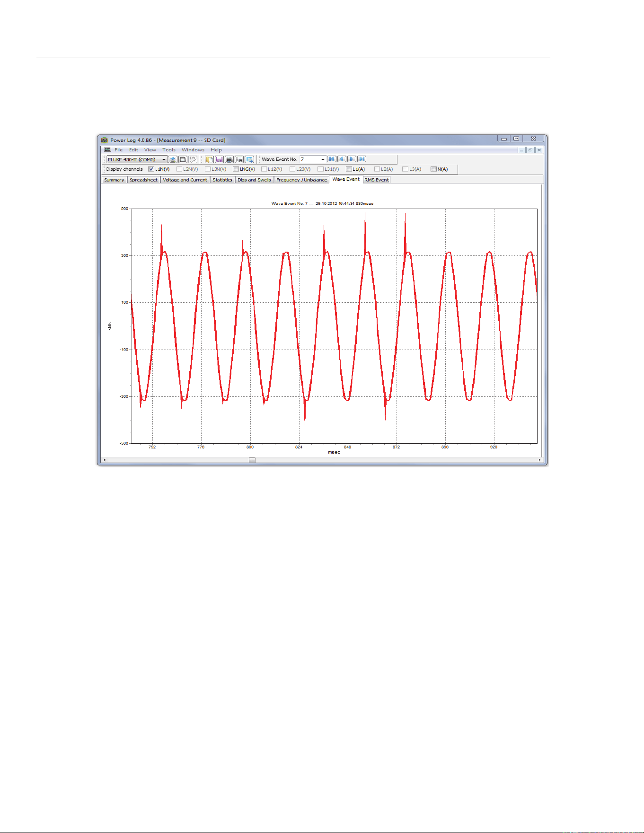Check the L2N(V) channel checkbox

[179, 169]
